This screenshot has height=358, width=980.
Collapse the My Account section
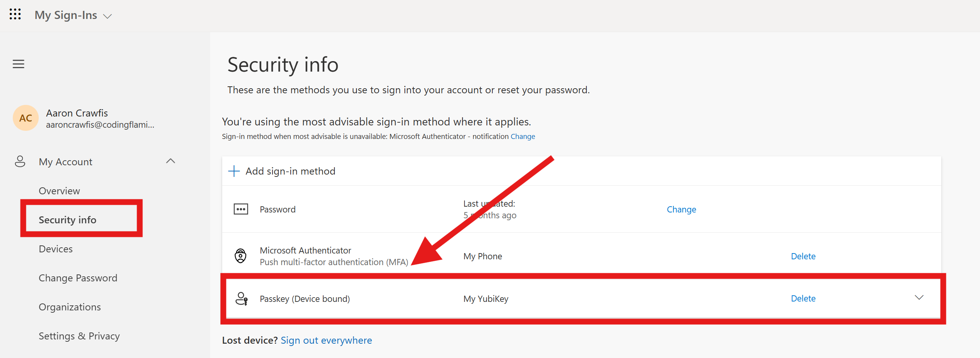pyautogui.click(x=171, y=161)
